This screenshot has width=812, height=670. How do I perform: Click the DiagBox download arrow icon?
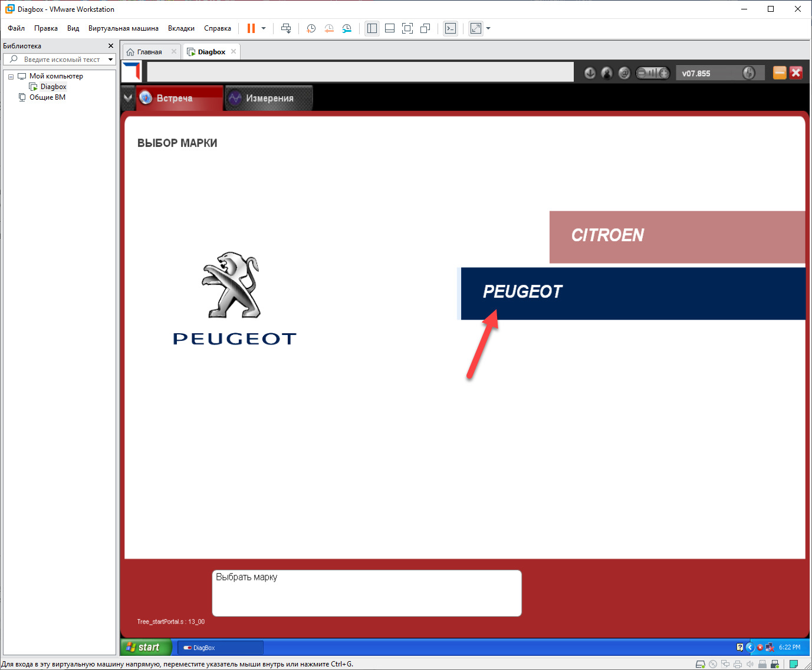(590, 73)
